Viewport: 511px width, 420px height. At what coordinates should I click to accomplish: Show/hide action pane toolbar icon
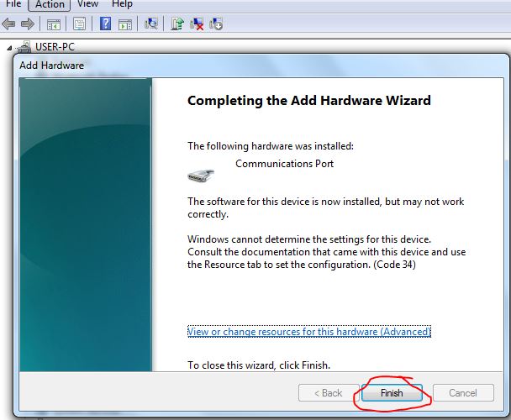pos(125,24)
